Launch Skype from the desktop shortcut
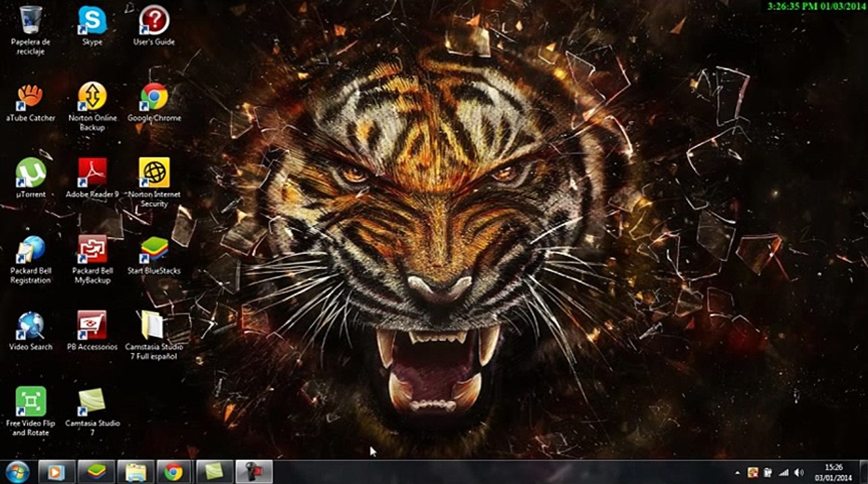Viewport: 868px width, 484px height. click(x=92, y=26)
